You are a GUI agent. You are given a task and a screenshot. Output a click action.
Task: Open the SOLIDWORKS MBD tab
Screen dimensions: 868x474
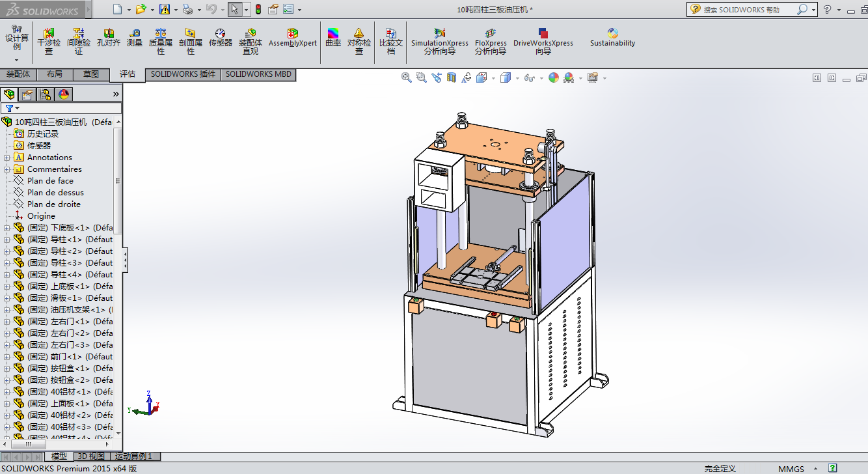(258, 74)
